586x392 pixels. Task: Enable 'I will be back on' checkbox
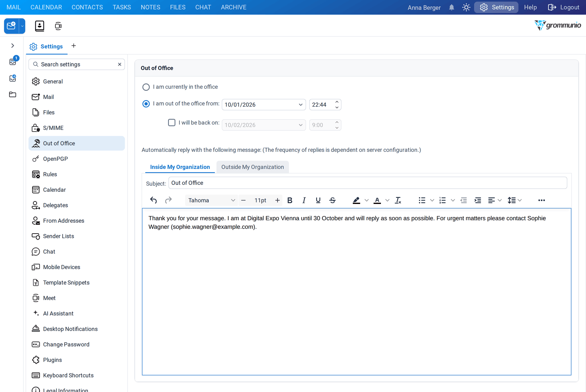172,123
